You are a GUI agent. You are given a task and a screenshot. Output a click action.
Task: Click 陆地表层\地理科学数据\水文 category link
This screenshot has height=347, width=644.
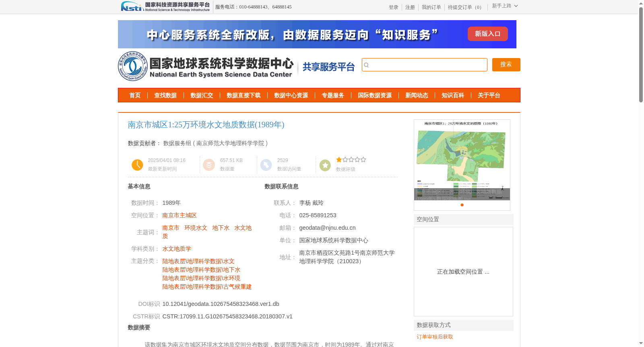(x=198, y=262)
